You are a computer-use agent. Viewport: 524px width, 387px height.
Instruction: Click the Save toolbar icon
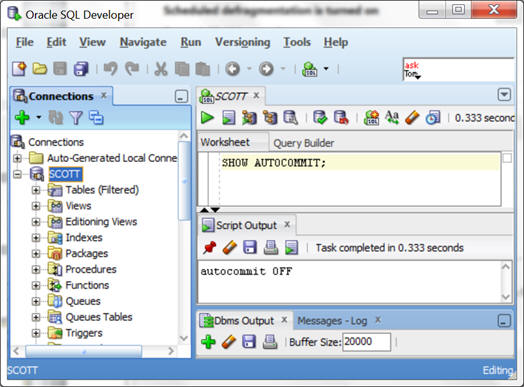(60, 69)
